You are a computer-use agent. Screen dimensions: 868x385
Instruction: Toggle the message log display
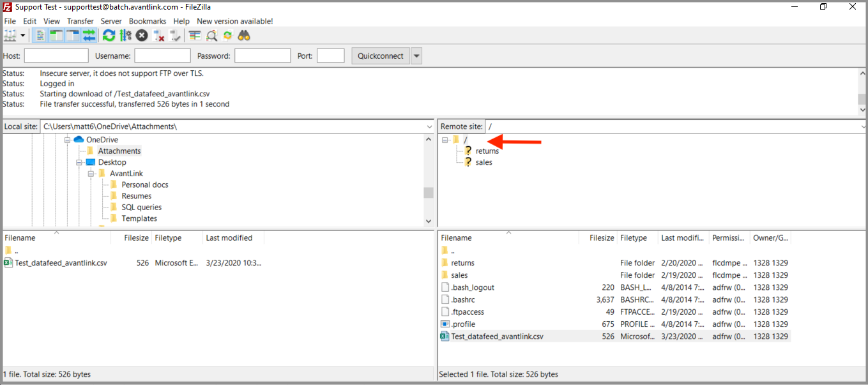[40, 36]
